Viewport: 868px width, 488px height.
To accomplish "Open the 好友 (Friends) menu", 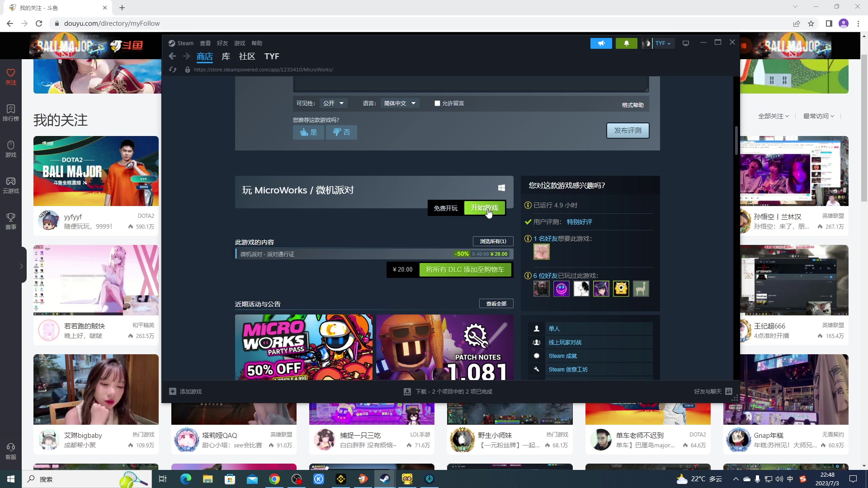I will 222,43.
